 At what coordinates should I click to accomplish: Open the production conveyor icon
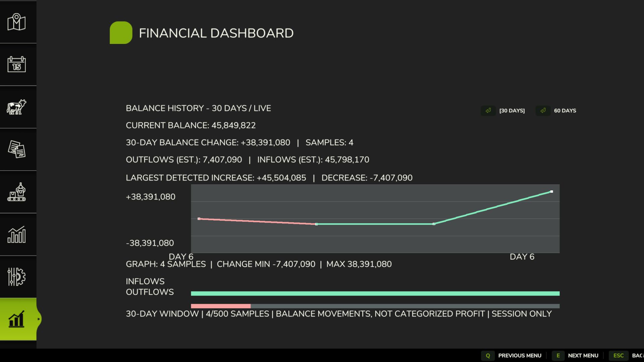(x=16, y=192)
